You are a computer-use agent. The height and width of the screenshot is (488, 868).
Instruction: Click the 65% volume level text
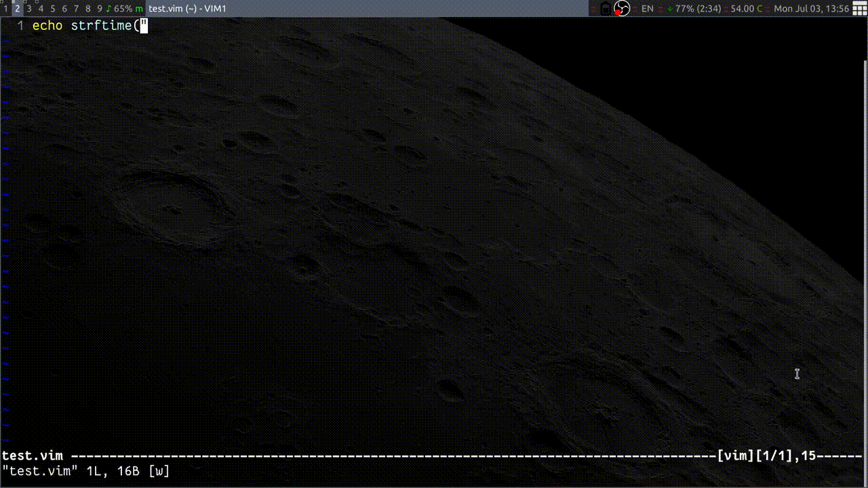[123, 9]
